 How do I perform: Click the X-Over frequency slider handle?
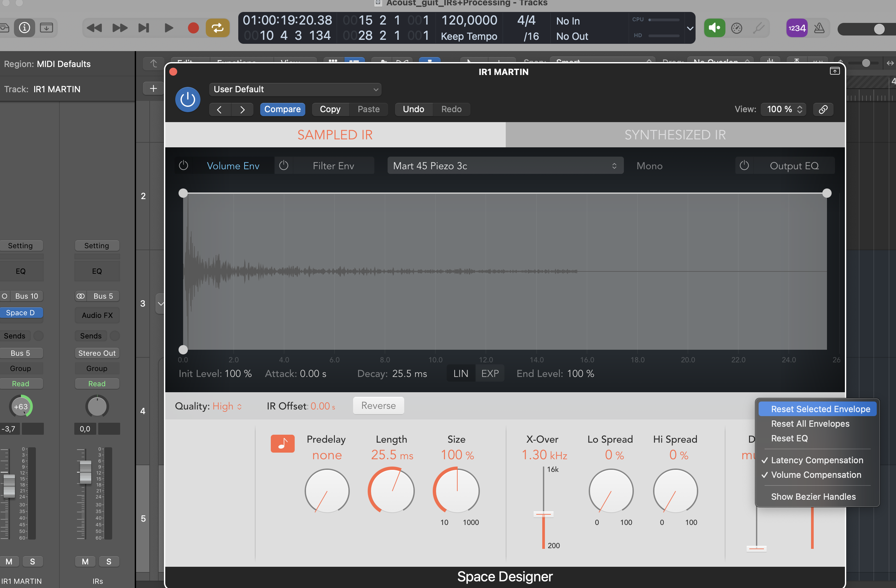tap(543, 514)
